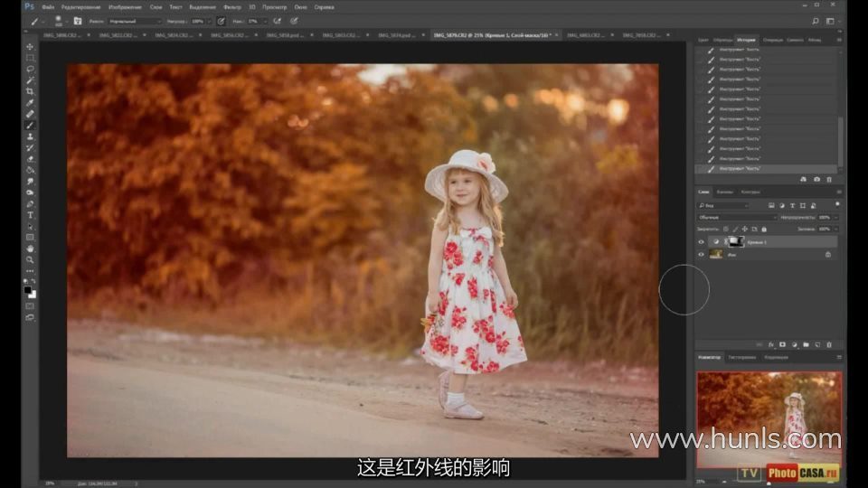Image resolution: width=868 pixels, height=488 pixels.
Task: Delete layer with trash icon
Action: pos(829,344)
